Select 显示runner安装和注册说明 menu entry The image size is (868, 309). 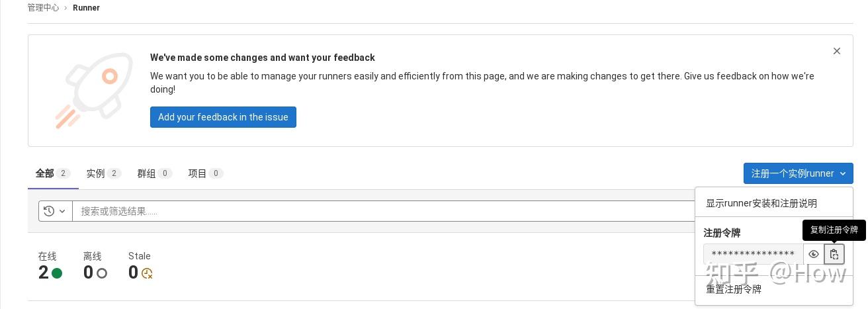coord(761,203)
